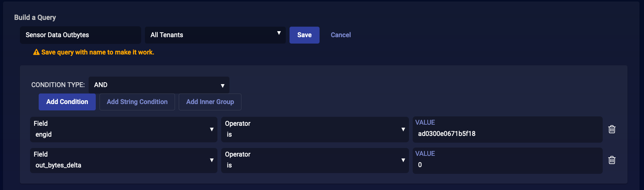Open the All Tenants dropdown
This screenshot has height=190, width=644.
215,35
